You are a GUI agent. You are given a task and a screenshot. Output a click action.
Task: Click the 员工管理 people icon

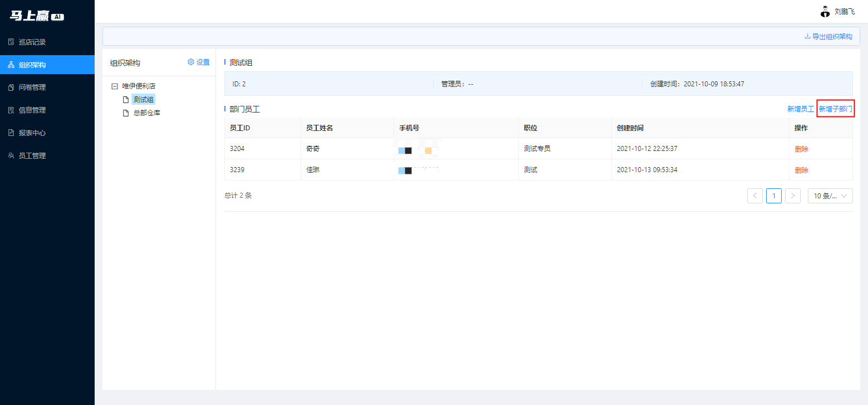[x=11, y=155]
